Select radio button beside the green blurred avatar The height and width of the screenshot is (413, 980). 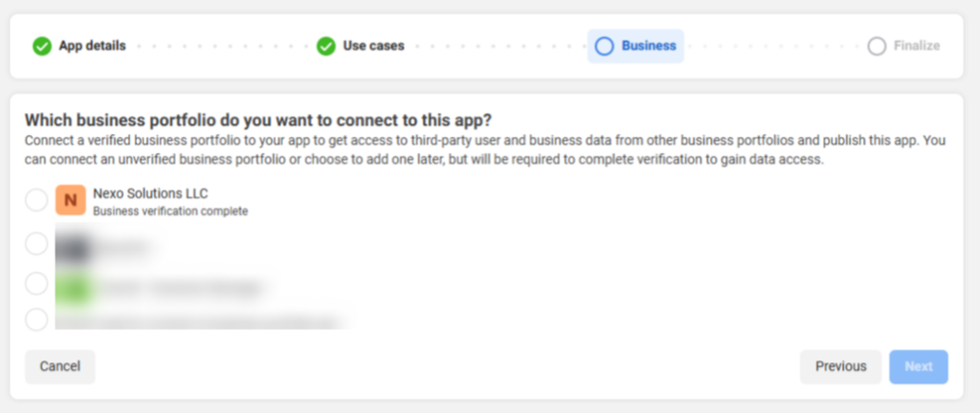(x=36, y=283)
